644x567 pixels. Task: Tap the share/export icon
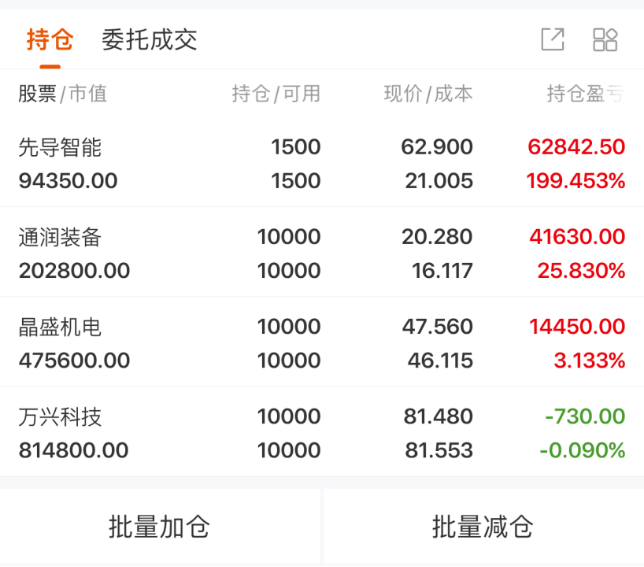pos(553,39)
